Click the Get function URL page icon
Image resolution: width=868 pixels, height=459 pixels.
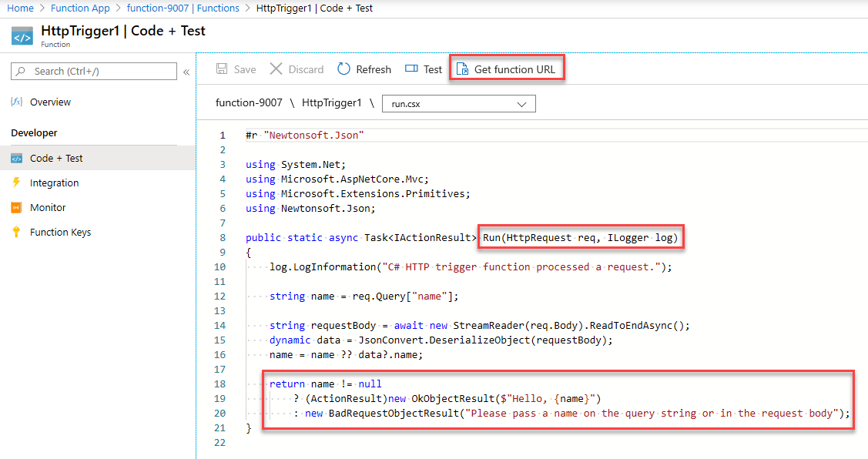coord(463,69)
